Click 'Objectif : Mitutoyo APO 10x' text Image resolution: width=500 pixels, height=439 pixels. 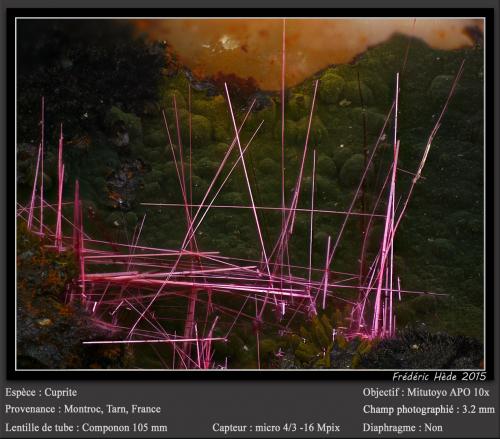tap(426, 392)
